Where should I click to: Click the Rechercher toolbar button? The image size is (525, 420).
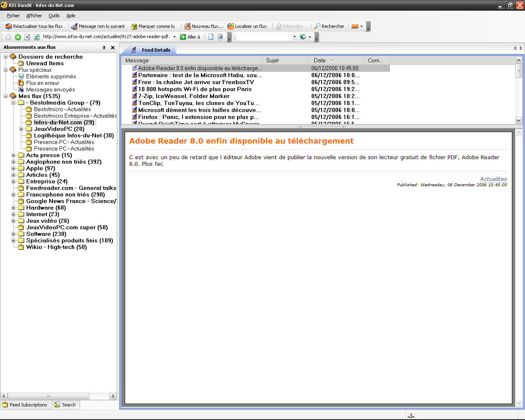coord(329,26)
